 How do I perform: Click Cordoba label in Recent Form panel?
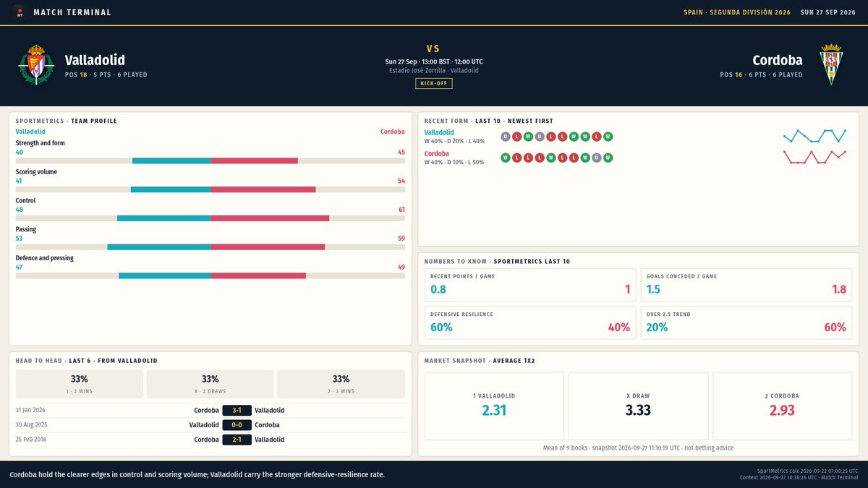click(x=437, y=153)
